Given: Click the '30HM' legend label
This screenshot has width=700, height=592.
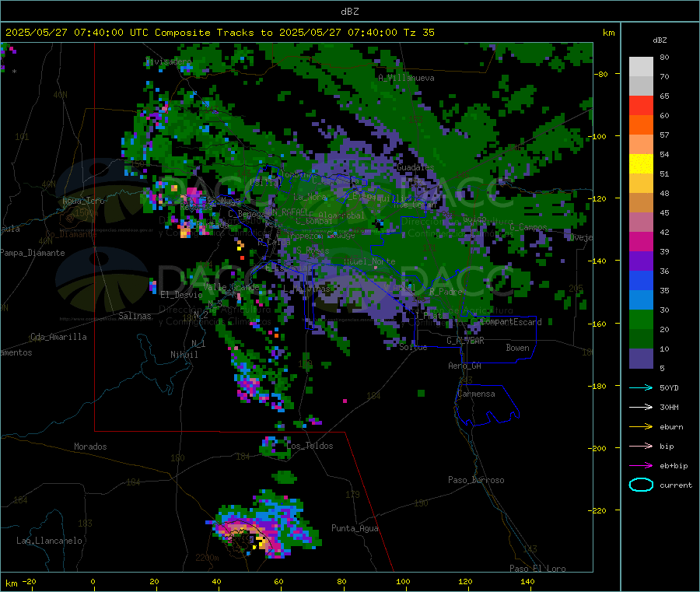Looking at the screenshot, I should (669, 407).
